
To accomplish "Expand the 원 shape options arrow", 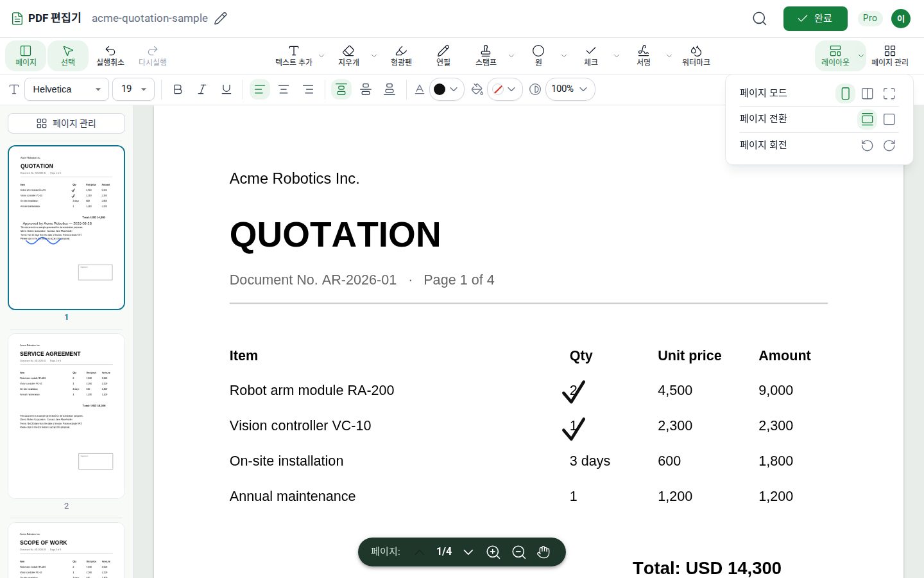I will (x=564, y=56).
